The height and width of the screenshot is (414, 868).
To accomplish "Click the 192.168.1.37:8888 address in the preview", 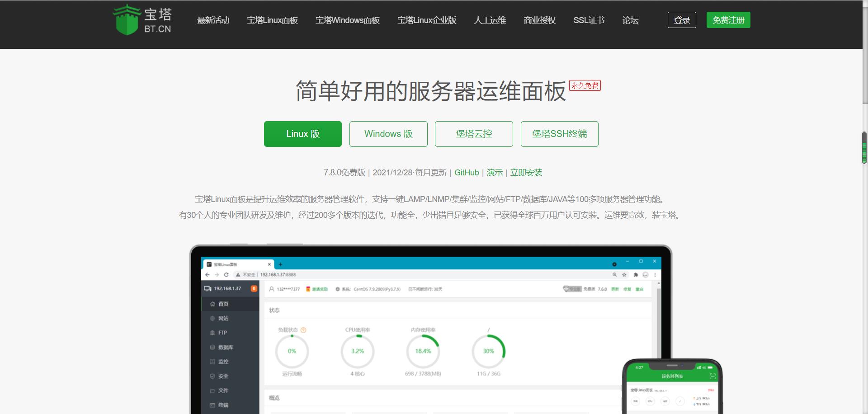I will [x=278, y=275].
